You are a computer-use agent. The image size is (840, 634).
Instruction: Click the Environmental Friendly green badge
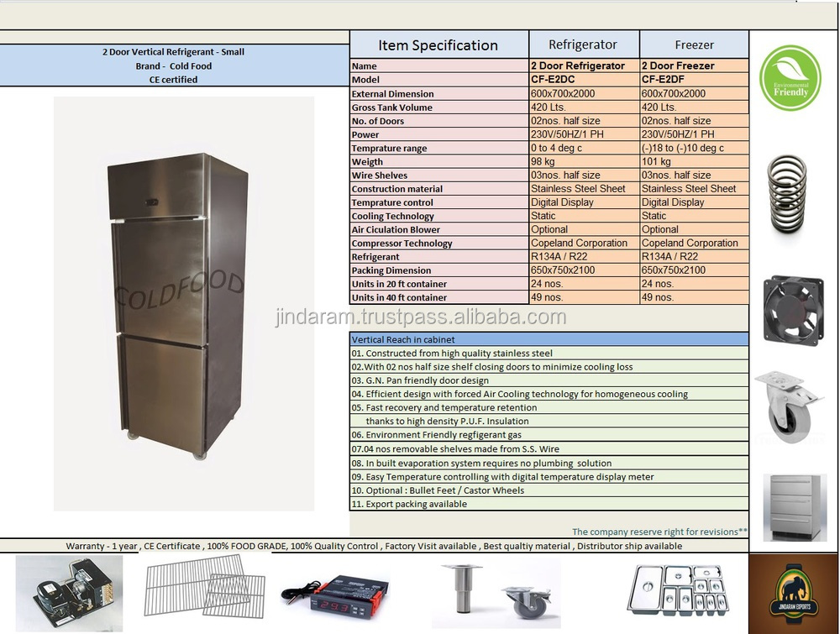tap(790, 78)
